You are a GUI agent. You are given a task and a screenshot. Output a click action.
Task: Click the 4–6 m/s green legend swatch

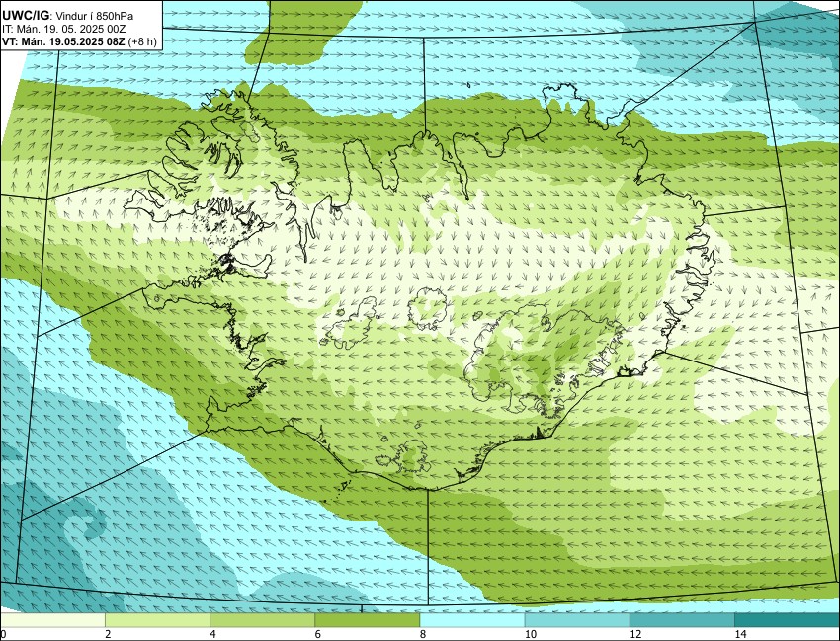(x=263, y=620)
